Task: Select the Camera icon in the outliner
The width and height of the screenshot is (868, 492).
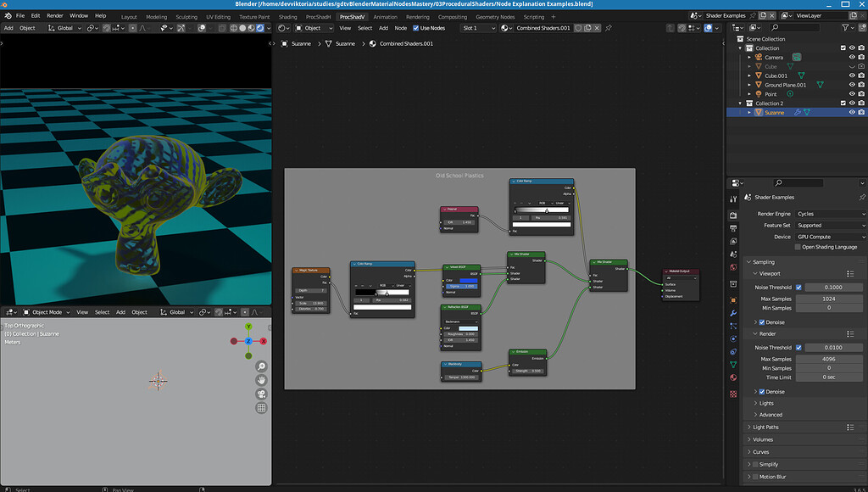Action: tap(759, 58)
